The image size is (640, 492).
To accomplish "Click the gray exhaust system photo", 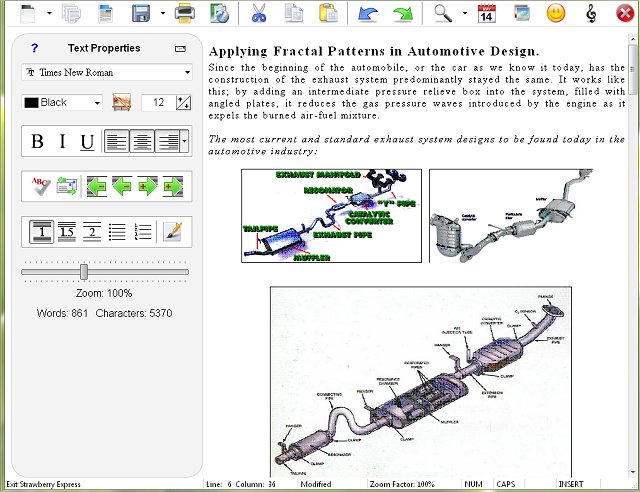I will tap(511, 216).
